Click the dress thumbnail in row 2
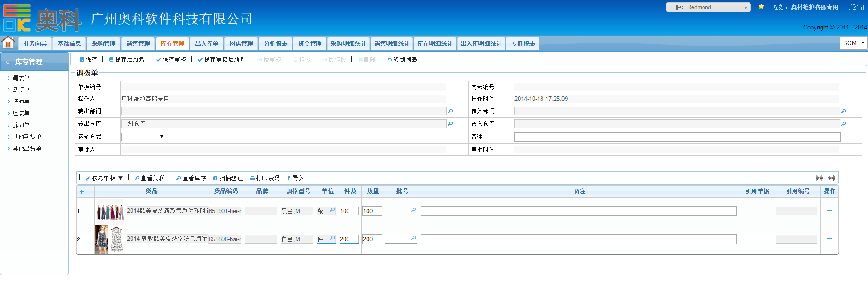Viewport: 868px width, 282px height. [109, 239]
